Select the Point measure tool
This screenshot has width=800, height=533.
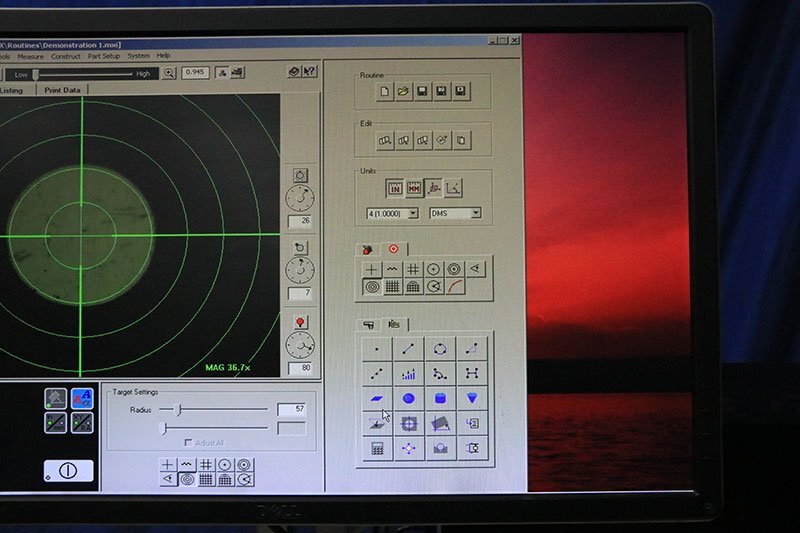[x=377, y=349]
